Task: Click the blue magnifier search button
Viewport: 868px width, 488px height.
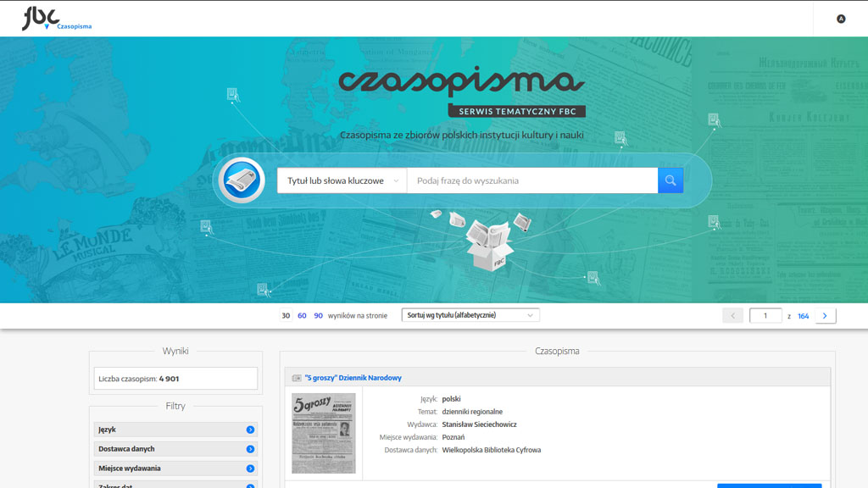Action: pos(670,180)
